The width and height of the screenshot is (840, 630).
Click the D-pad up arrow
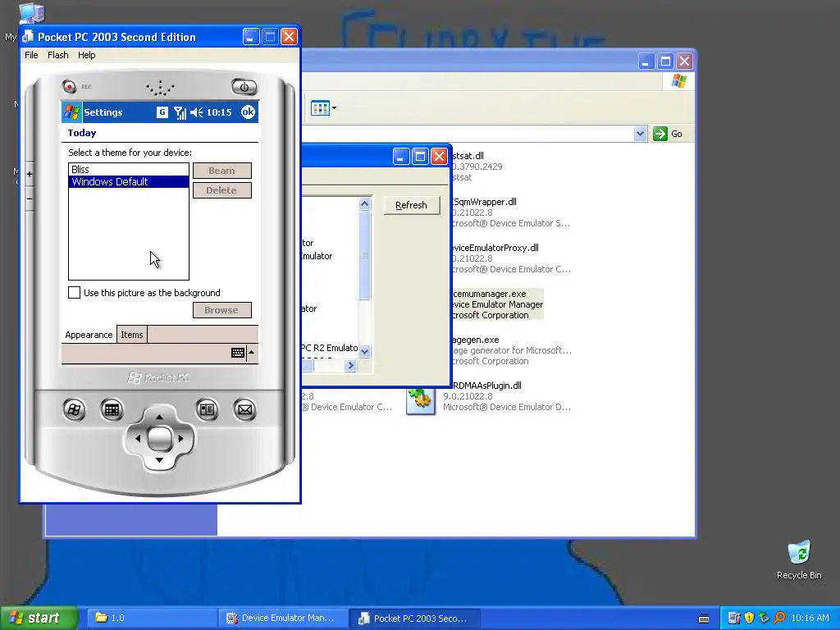(x=159, y=416)
